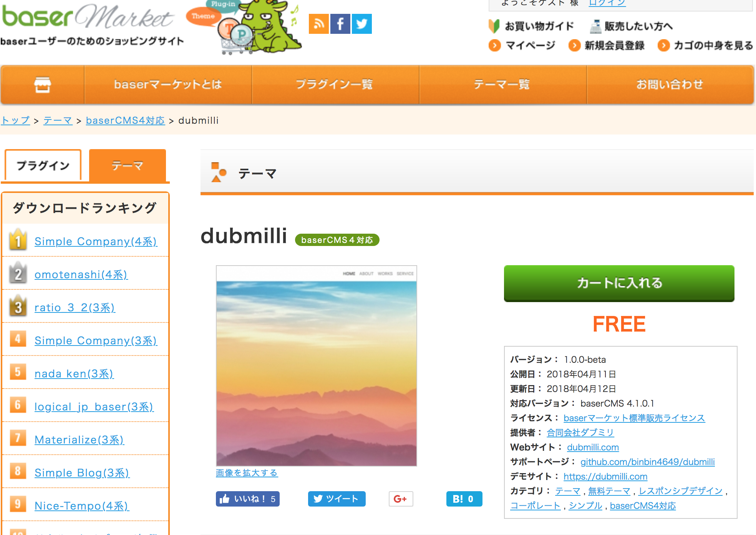Click the Twitter bird icon in header
This screenshot has width=756, height=535.
[x=361, y=24]
